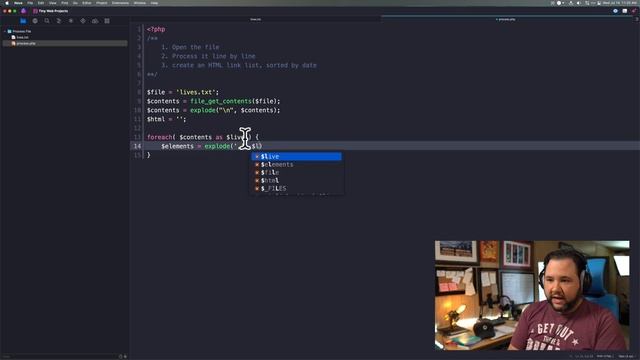This screenshot has width=640, height=360.
Task: Select lives.txt in the file sidebar
Action: 22,37
